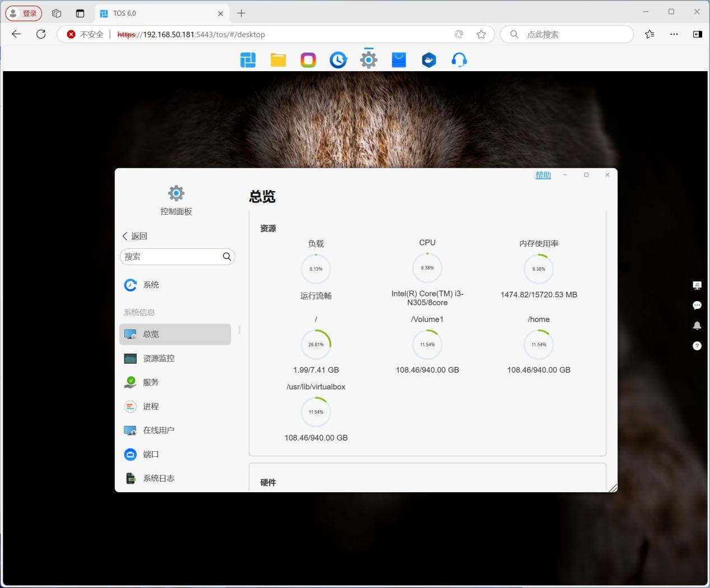
Task: Open the colorful square photo app icon
Action: click(x=308, y=60)
